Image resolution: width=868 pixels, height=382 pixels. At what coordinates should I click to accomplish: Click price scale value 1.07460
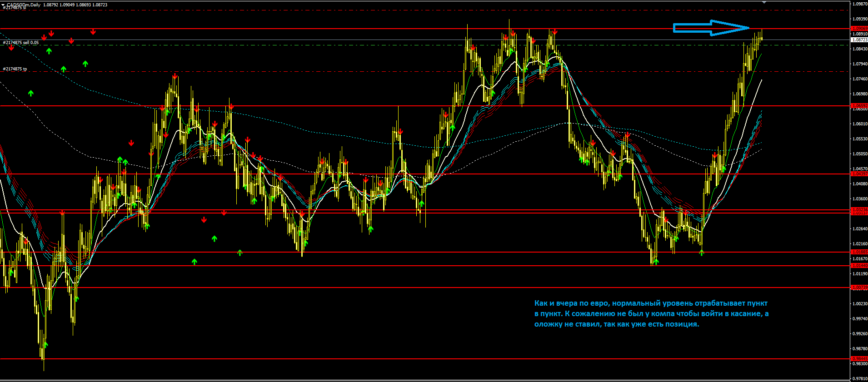click(859, 79)
